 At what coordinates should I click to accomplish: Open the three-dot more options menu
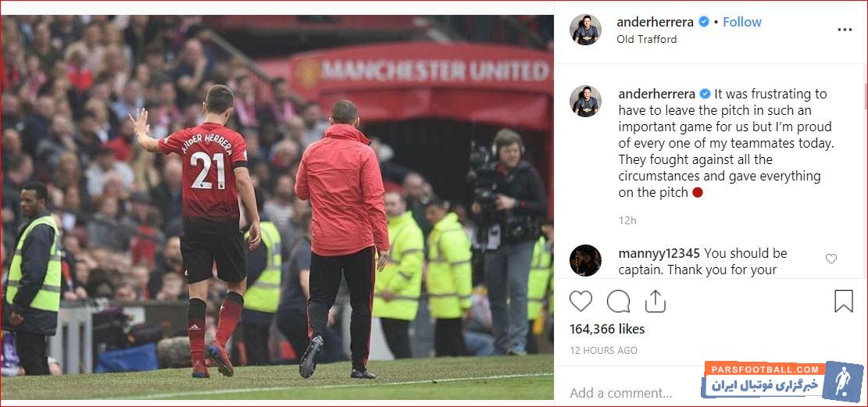point(845,30)
